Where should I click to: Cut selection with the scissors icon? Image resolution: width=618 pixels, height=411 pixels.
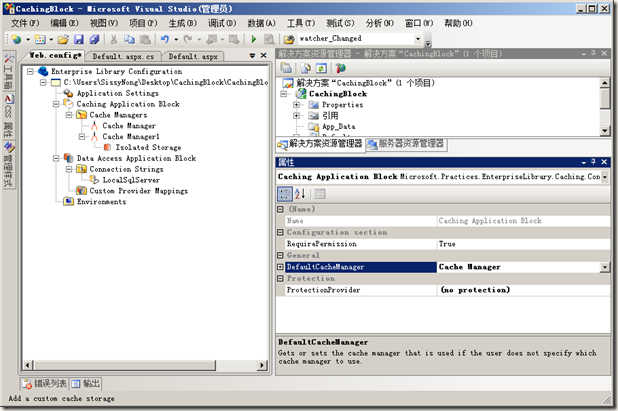click(x=114, y=39)
